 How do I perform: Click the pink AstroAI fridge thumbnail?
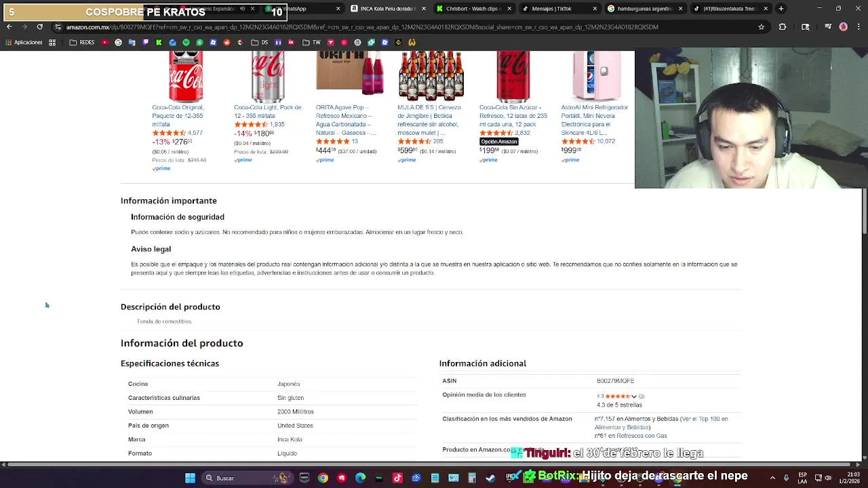pos(595,76)
